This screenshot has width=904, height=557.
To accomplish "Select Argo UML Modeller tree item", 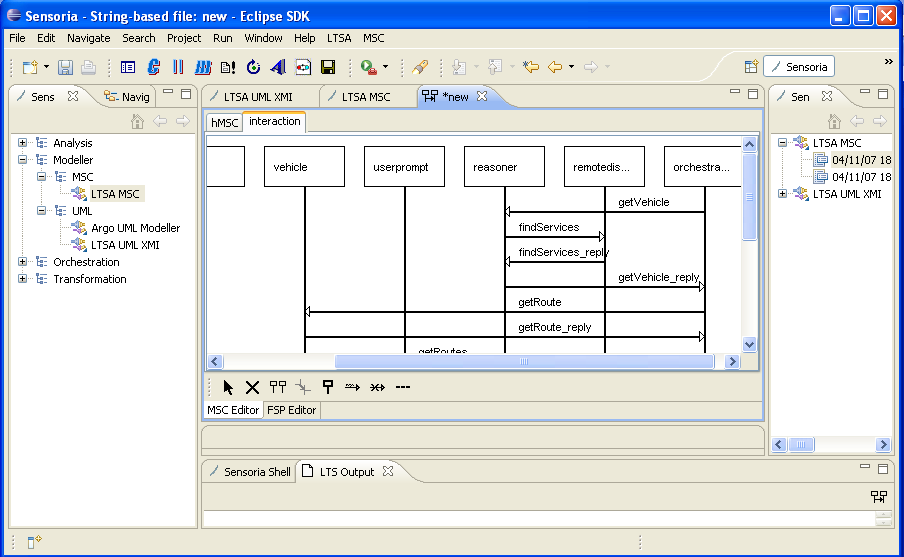I will (135, 228).
